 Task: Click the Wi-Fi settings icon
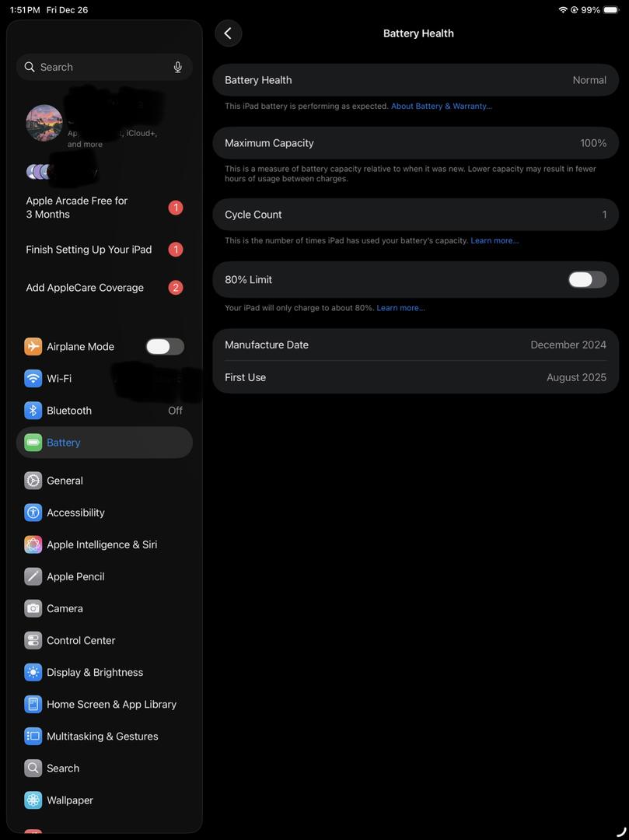click(x=33, y=378)
